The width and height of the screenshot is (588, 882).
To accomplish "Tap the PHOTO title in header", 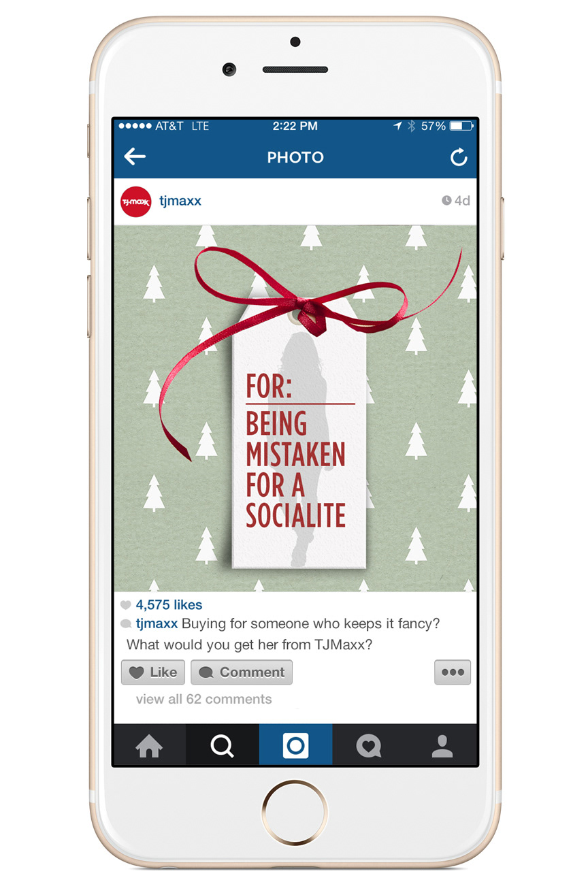I will click(x=295, y=158).
